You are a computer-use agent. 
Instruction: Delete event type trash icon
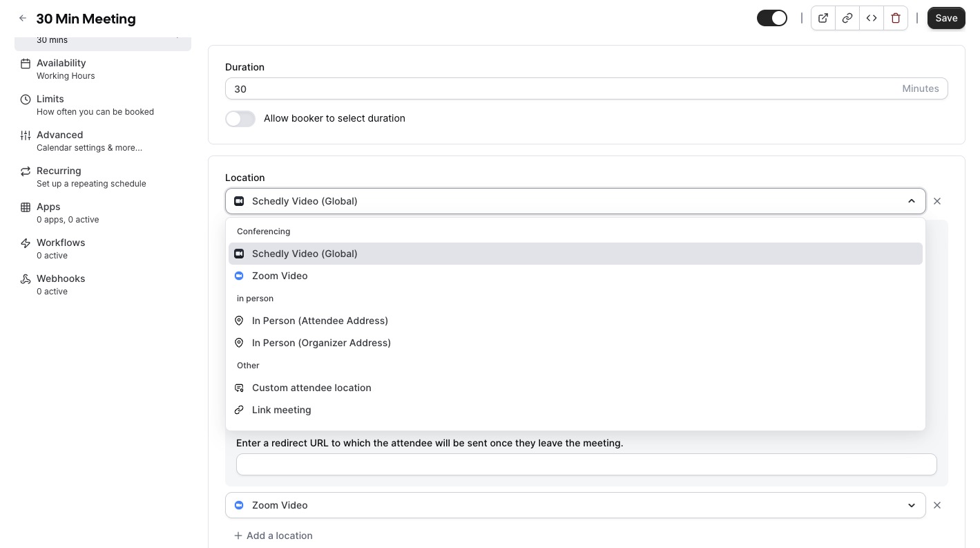[x=896, y=19]
